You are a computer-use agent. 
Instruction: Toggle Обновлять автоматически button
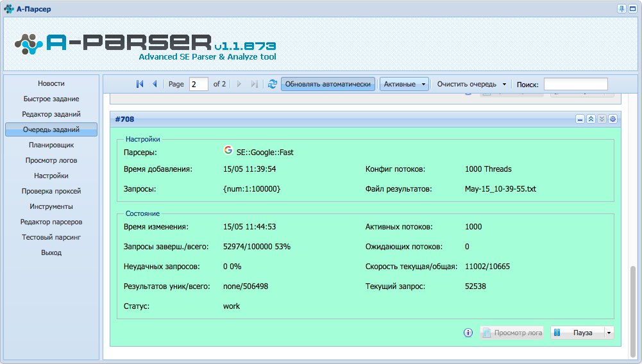(x=328, y=84)
